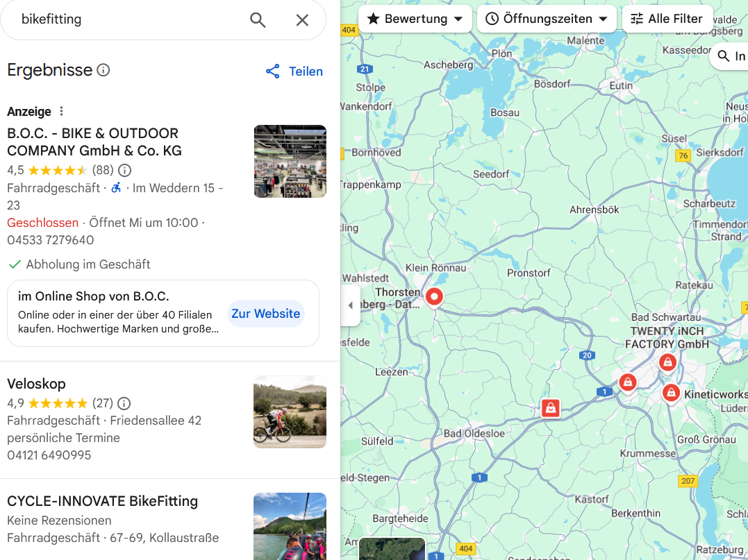This screenshot has width=748, height=560.
Task: View the CYCLE-INNOVATE photo thumbnail
Action: 290,526
